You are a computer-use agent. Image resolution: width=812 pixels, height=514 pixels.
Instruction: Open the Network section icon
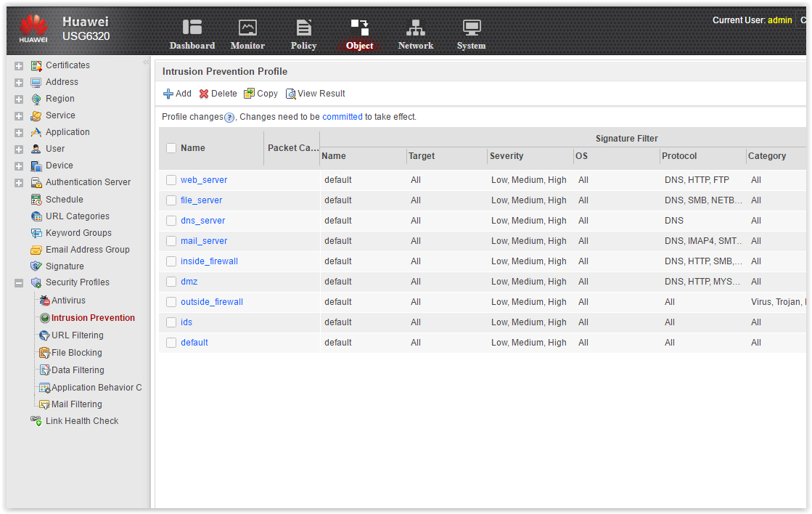point(415,27)
